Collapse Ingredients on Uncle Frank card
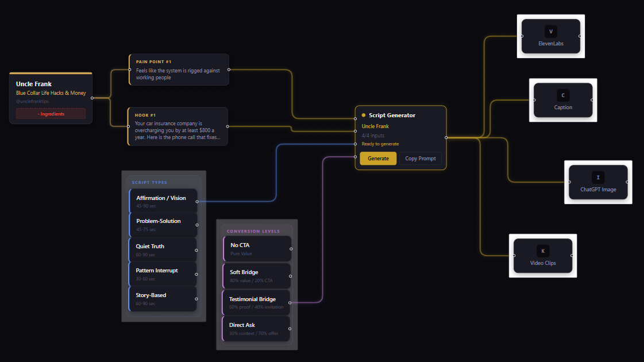The height and width of the screenshot is (362, 644). click(x=51, y=114)
